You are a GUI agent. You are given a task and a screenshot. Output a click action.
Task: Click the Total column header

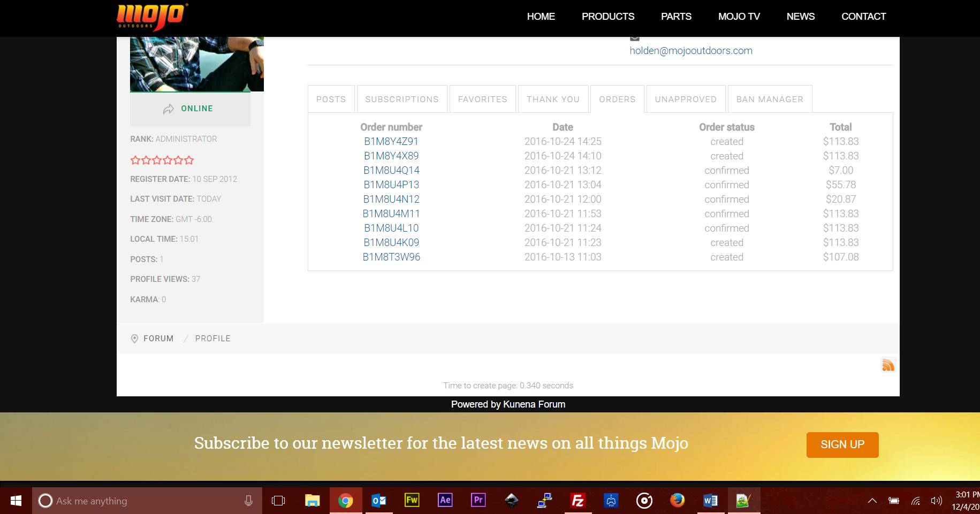(x=841, y=127)
